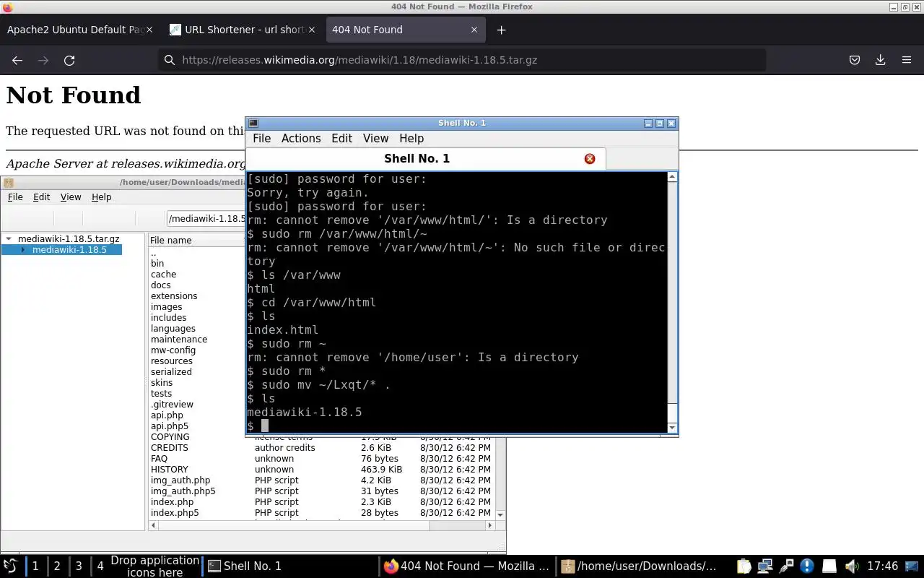Switch to virtual desktop 4
This screenshot has height=578, width=924.
100,566
